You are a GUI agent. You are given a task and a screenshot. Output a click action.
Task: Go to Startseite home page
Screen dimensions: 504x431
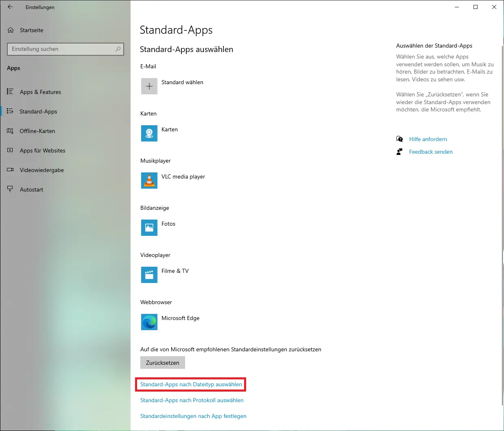coord(31,30)
